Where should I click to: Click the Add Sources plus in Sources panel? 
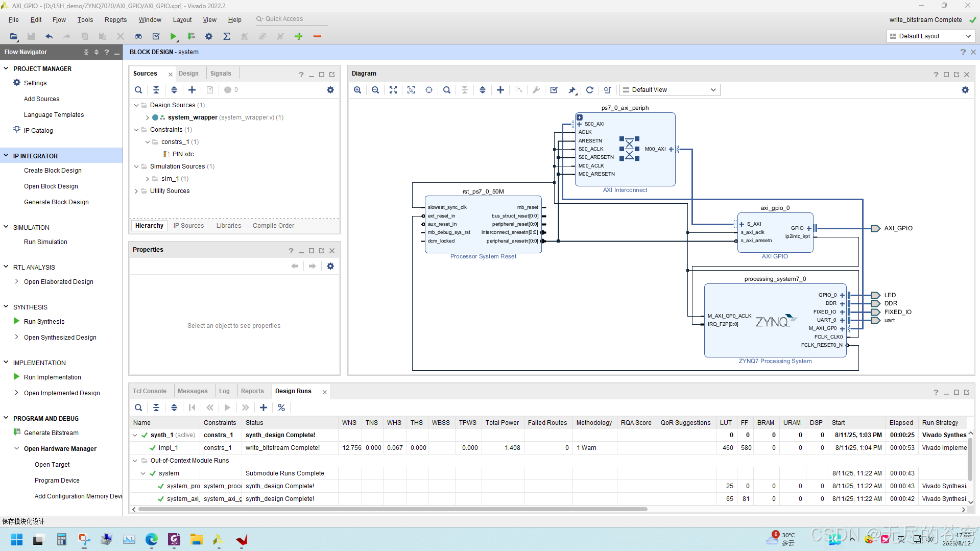tap(192, 90)
